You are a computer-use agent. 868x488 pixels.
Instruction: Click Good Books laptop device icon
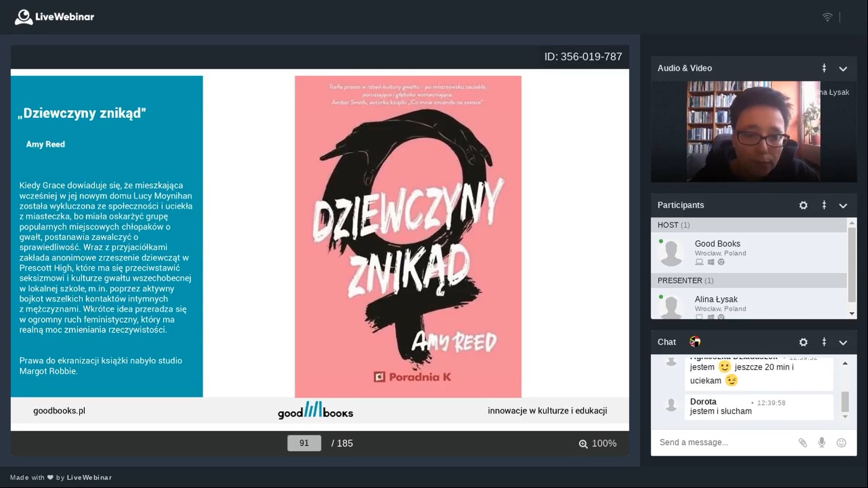point(699,262)
